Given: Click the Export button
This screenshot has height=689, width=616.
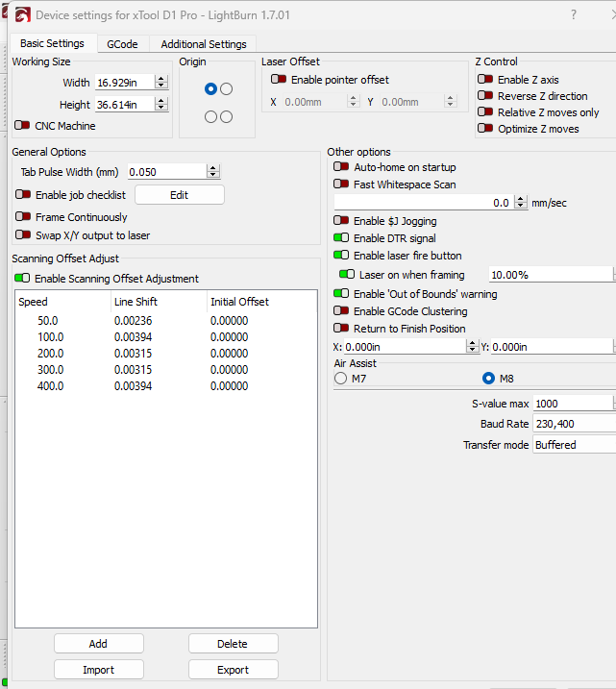Looking at the screenshot, I should pos(233,669).
